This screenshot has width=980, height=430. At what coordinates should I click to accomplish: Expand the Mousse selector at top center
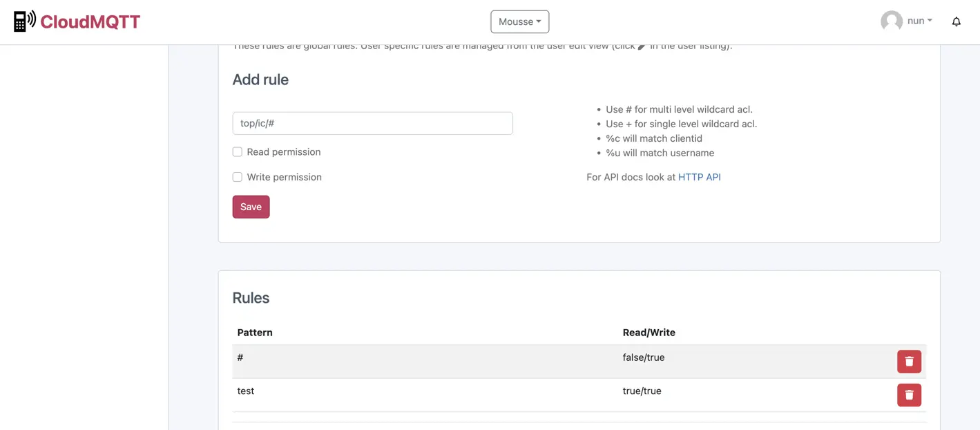[x=519, y=21]
